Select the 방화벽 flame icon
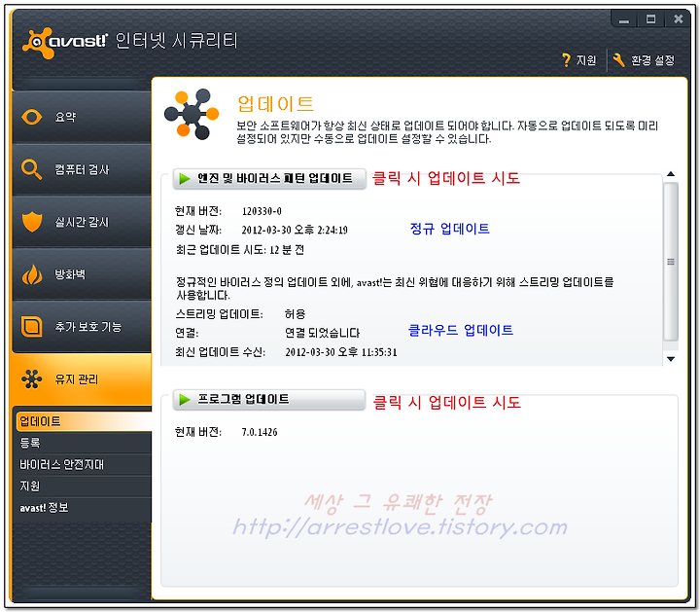 32,274
